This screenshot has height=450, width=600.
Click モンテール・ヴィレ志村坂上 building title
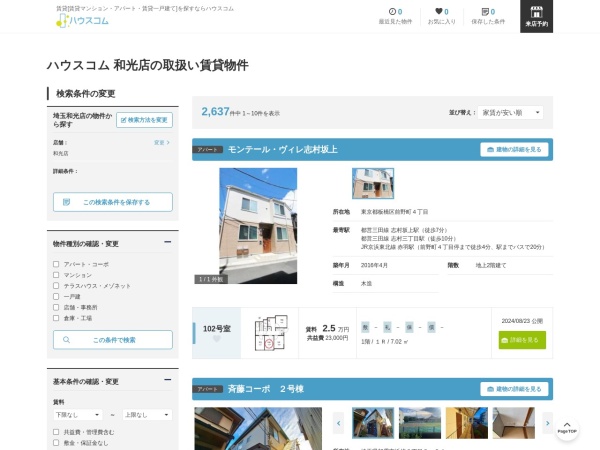point(282,150)
